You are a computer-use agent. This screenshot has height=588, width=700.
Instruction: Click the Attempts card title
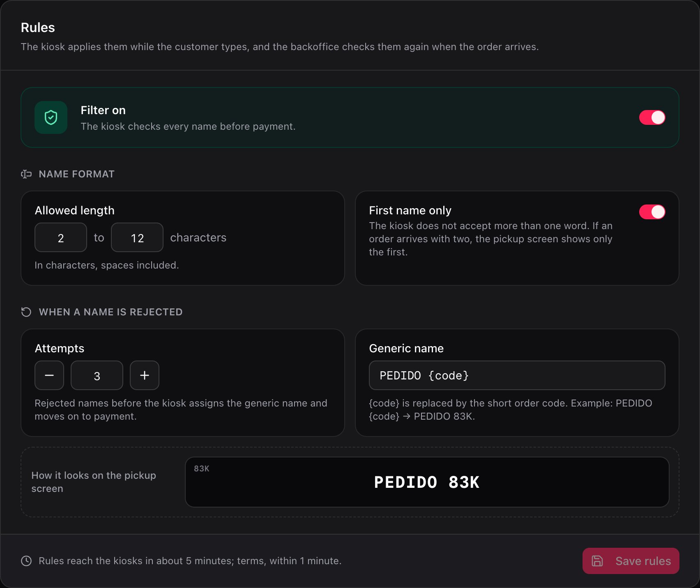(x=60, y=348)
